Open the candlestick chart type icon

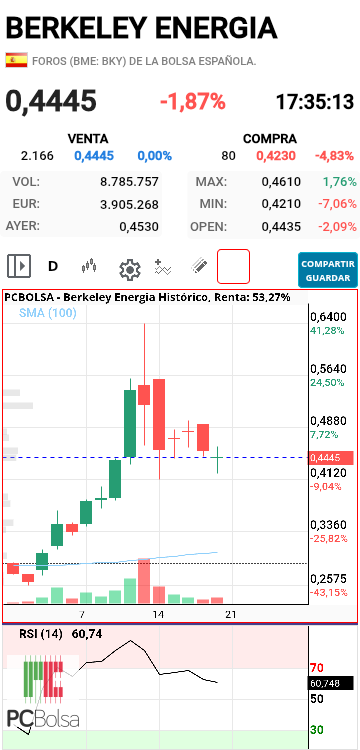click(x=89, y=266)
